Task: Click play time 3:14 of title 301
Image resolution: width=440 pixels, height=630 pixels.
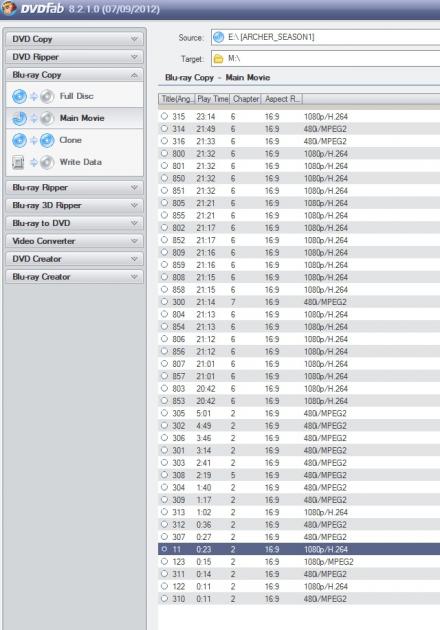Action: (x=204, y=450)
